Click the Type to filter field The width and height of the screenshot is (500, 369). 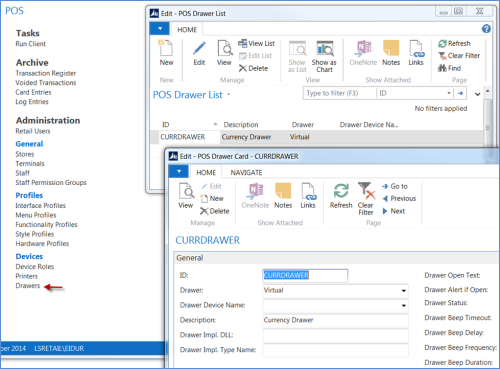(x=339, y=93)
